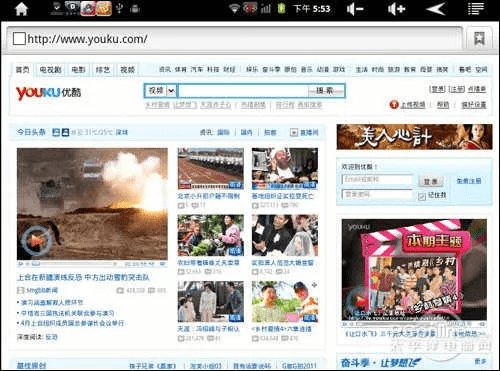Tap the volume down icon

click(354, 9)
